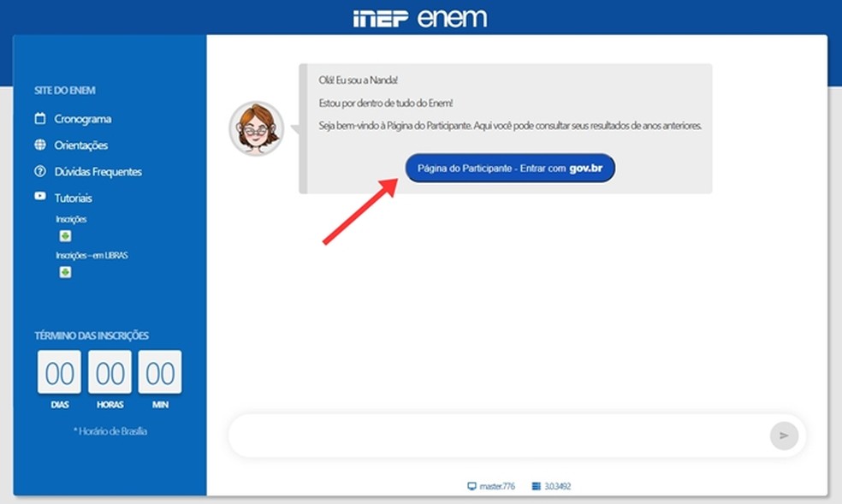Click the Inscrições tutorial label

tap(71, 219)
